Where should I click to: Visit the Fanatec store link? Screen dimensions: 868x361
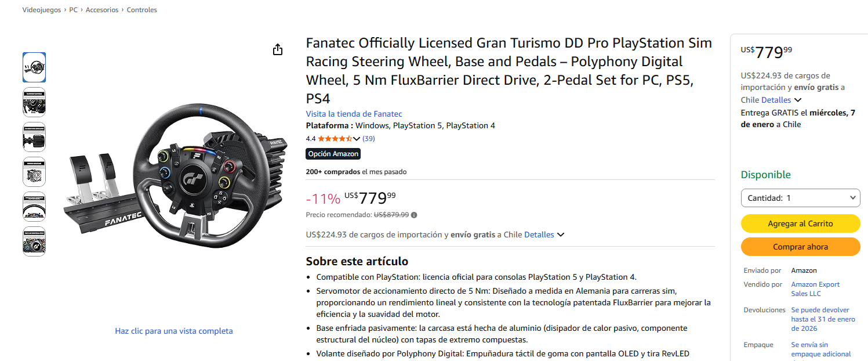(x=354, y=114)
